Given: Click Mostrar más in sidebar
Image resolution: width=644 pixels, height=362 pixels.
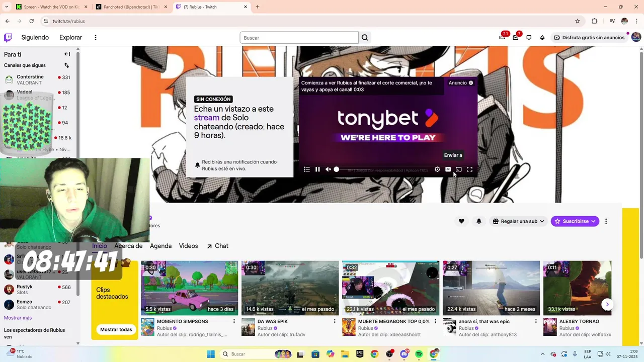Looking at the screenshot, I should coord(18,318).
